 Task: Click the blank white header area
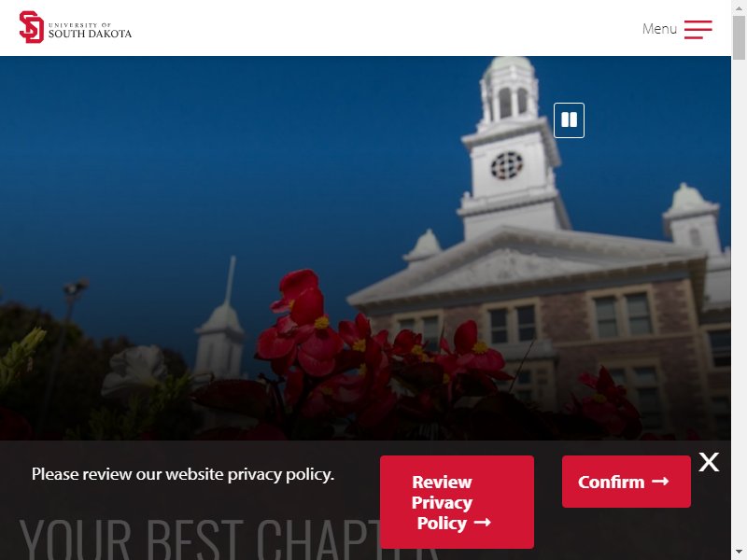pos(381,28)
